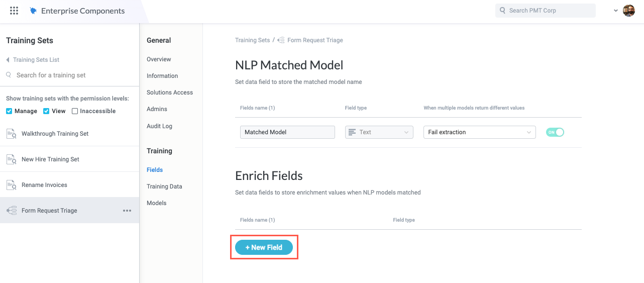Go to the Audit Log section
This screenshot has width=644, height=283.
pos(159,126)
